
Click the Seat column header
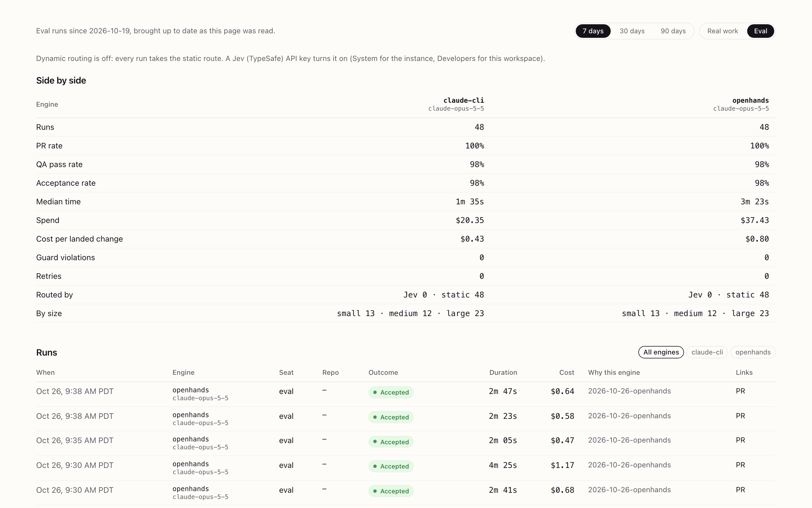(286, 373)
